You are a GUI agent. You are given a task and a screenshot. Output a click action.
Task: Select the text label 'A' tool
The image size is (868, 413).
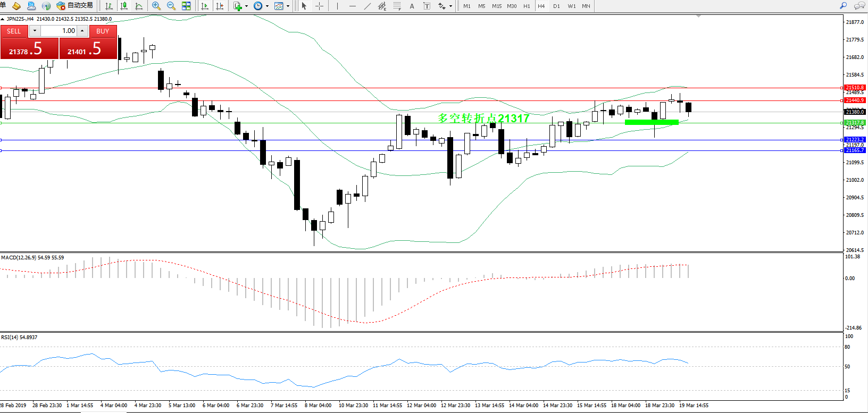pos(412,6)
